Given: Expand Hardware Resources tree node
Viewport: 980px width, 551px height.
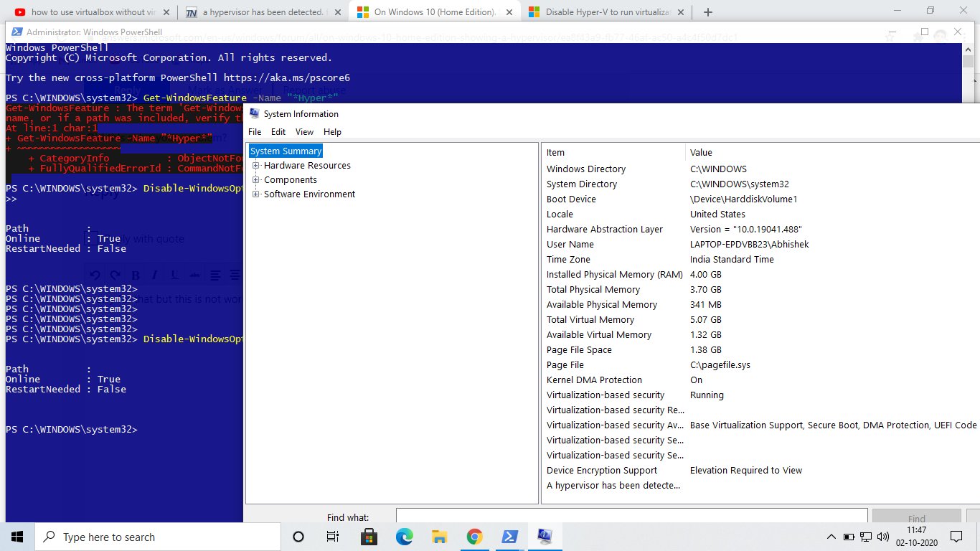Looking at the screenshot, I should [x=256, y=165].
